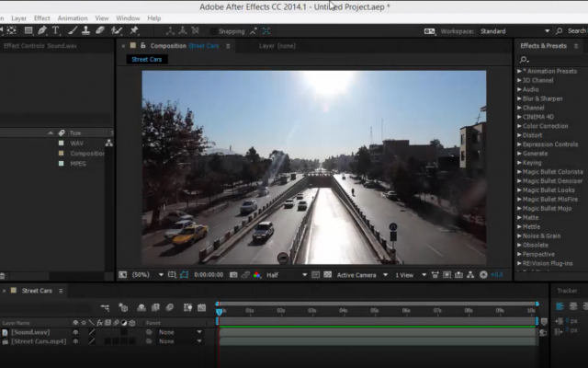Enable the Snapping checkbox
Screen dimensions: 588x368
point(213,31)
